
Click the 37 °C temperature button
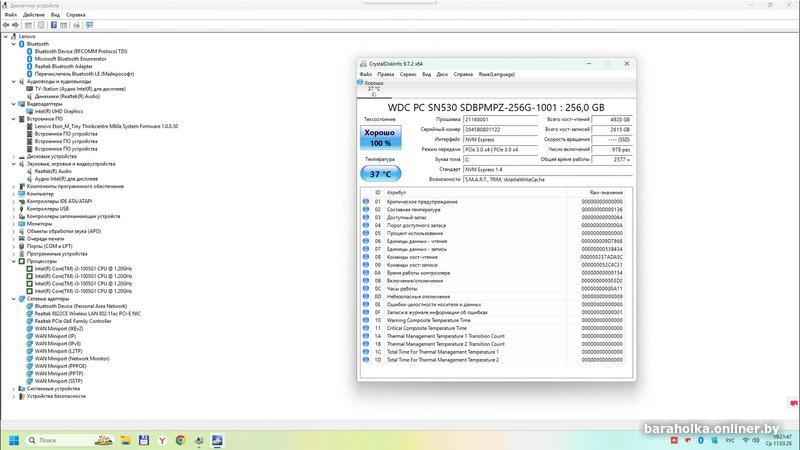(381, 174)
